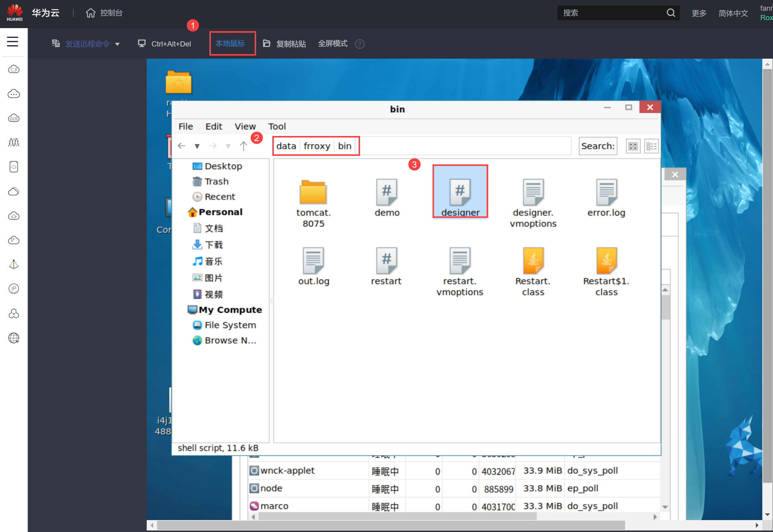Open the globe icon in left sidebar
This screenshot has height=532, width=773.
click(x=14, y=338)
